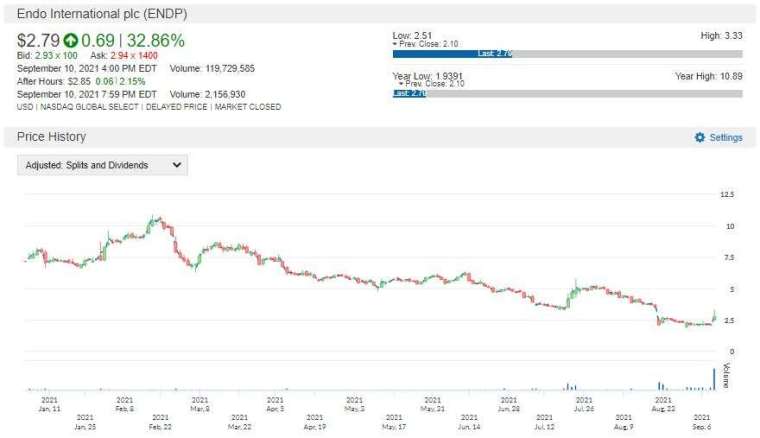Click the NASDAQ GLOBAL SELECT label
The height and width of the screenshot is (438, 760).
(90, 107)
